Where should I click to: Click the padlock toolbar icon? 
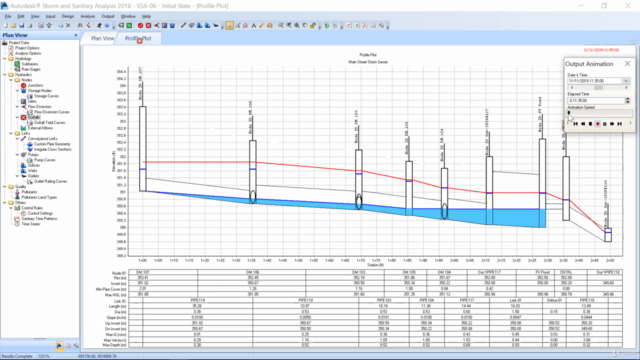tap(313, 26)
